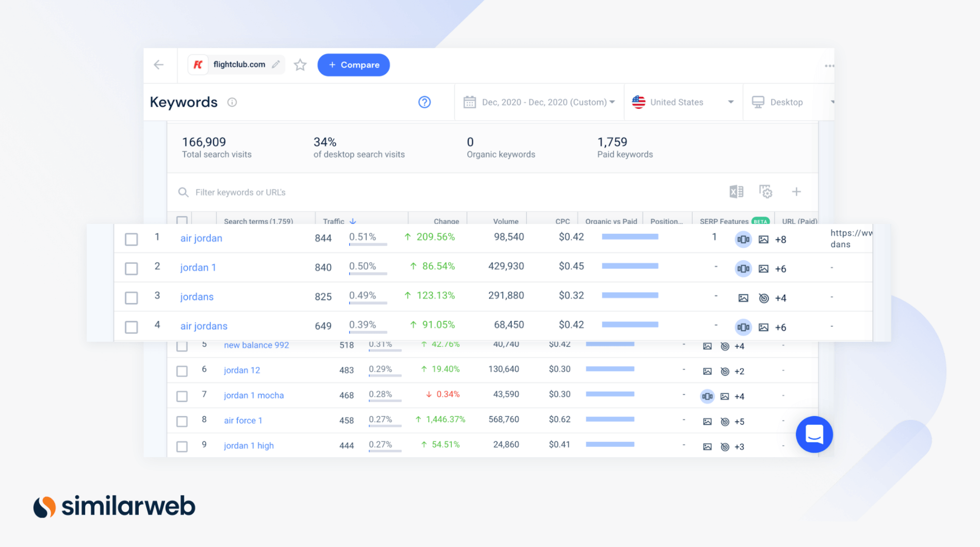
Task: Click the Excel export icon
Action: point(736,191)
